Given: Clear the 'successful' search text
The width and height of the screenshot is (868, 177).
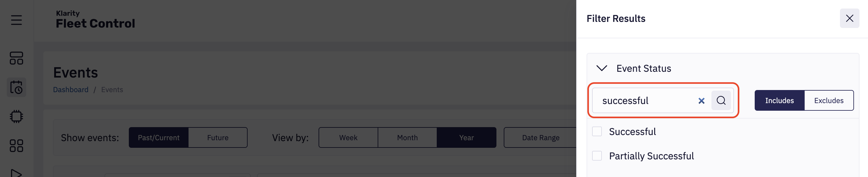Looking at the screenshot, I should click(x=701, y=101).
